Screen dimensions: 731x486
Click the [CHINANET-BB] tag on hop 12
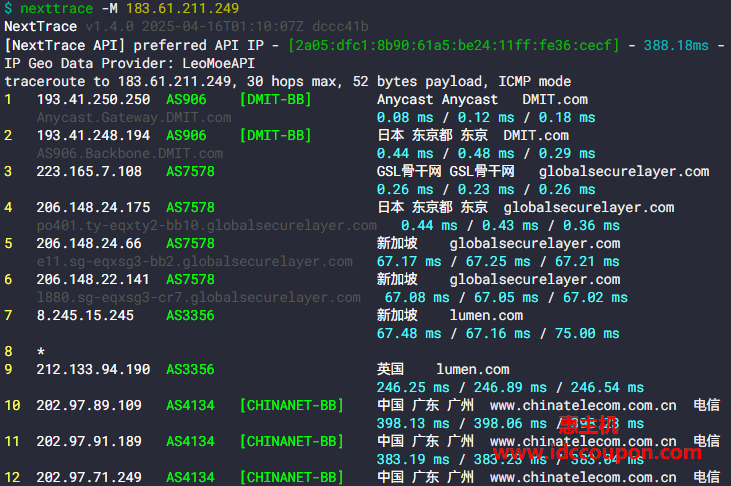(x=292, y=477)
